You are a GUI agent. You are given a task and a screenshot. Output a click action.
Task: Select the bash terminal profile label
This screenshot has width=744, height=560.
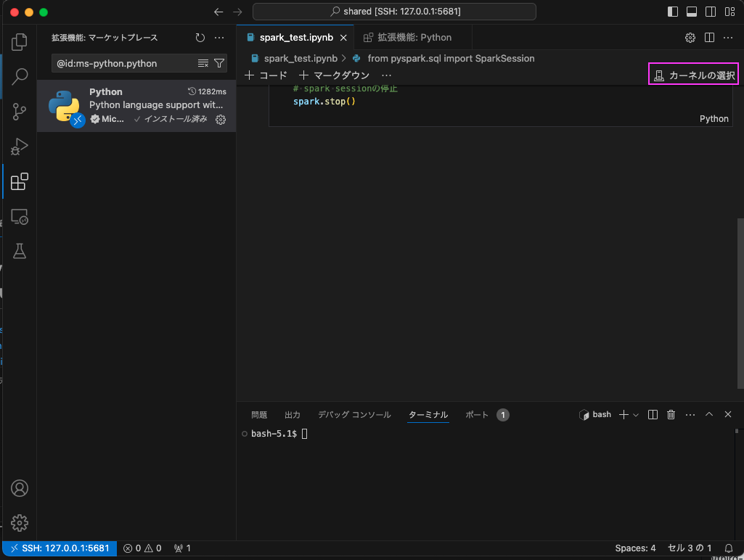[x=595, y=414]
